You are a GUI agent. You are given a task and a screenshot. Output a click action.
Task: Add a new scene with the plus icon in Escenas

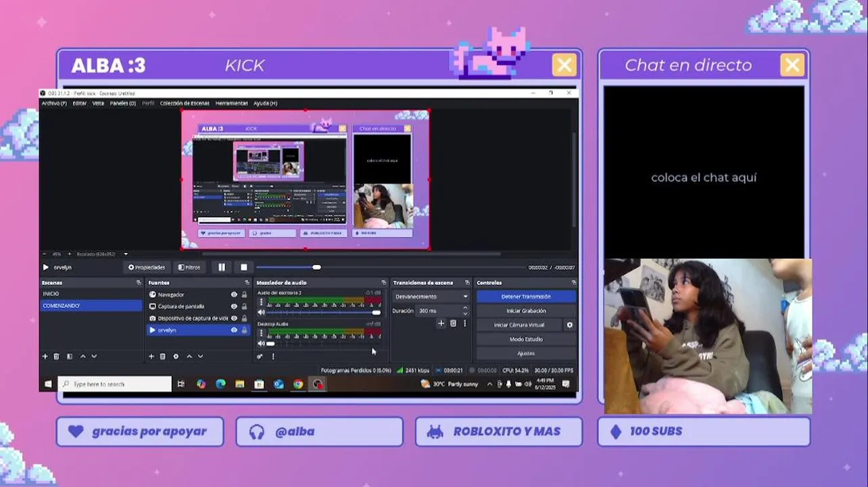(x=45, y=356)
